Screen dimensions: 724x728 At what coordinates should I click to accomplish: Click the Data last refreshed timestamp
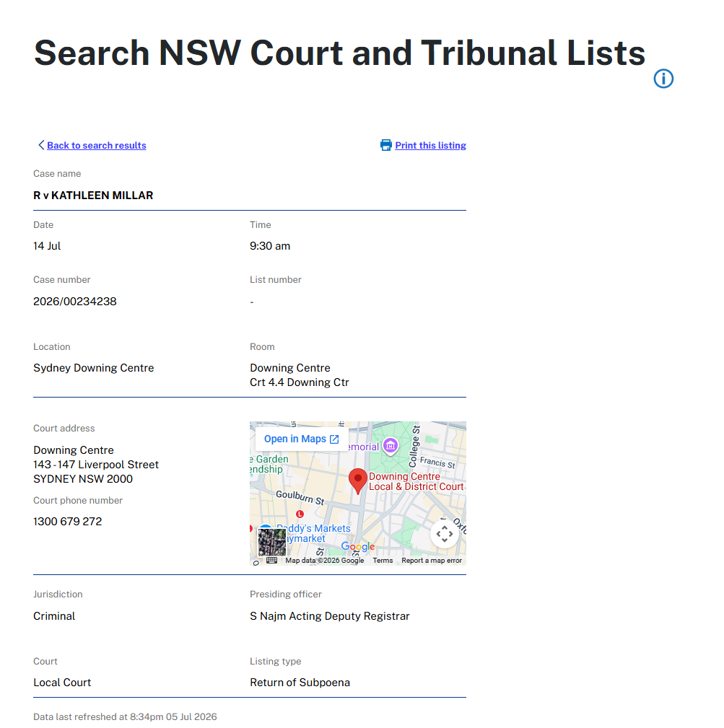tap(125, 716)
